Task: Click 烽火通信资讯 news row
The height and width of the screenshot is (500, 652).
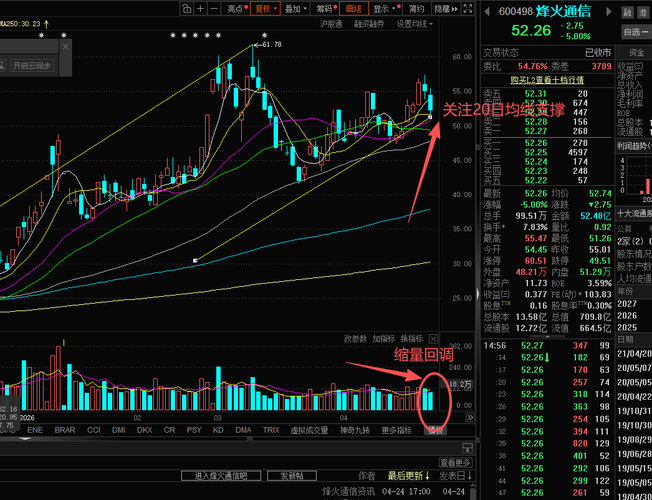Action: 348,492
